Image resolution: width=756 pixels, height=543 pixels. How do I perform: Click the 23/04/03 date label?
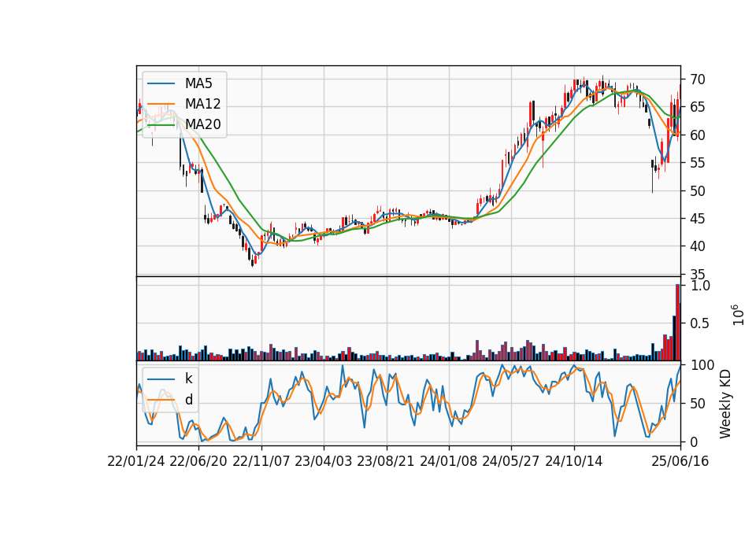324,461
